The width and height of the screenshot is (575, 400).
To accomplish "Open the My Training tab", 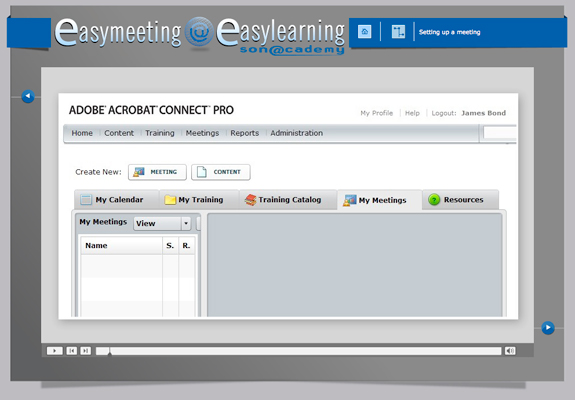I will pyautogui.click(x=199, y=200).
